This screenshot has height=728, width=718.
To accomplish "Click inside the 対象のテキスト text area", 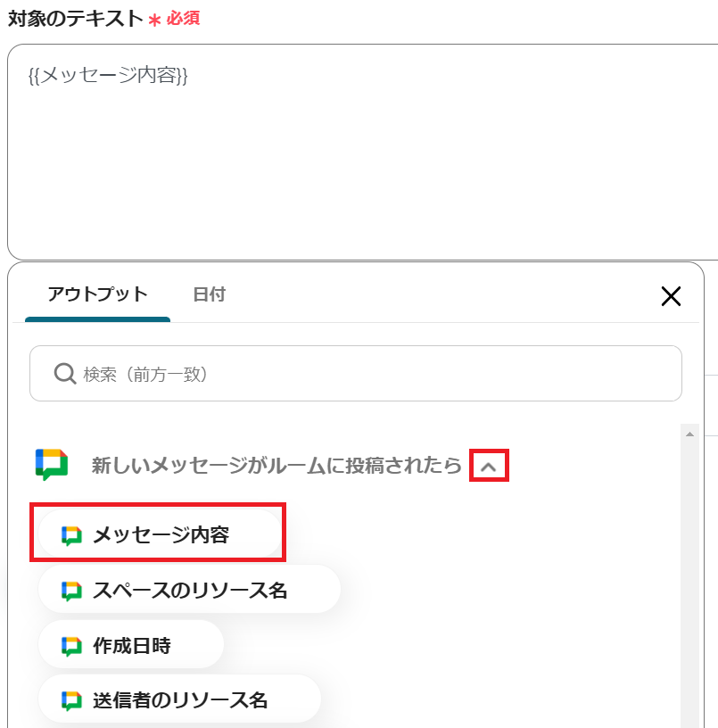I will coord(362,153).
